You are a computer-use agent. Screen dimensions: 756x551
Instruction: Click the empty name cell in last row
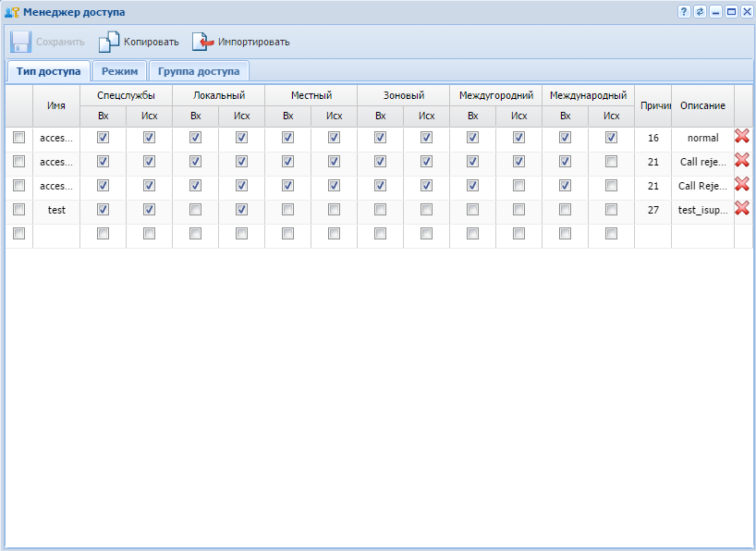point(56,235)
